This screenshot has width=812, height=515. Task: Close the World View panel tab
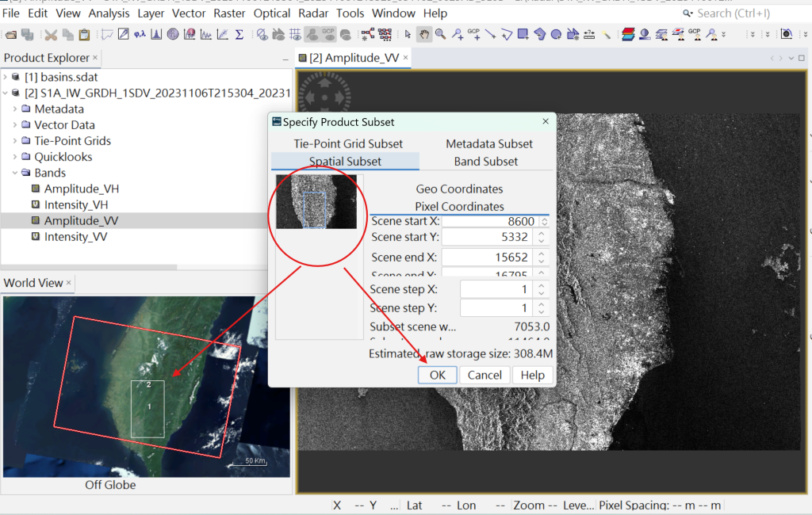click(x=68, y=283)
